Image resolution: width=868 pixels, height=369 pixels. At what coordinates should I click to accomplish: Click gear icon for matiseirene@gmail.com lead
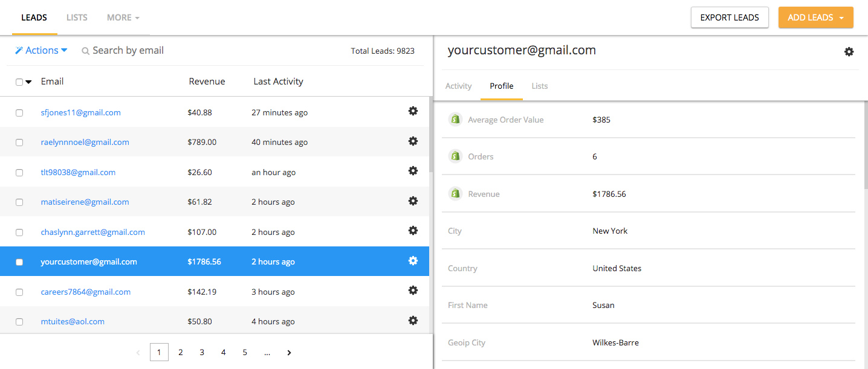[413, 201]
